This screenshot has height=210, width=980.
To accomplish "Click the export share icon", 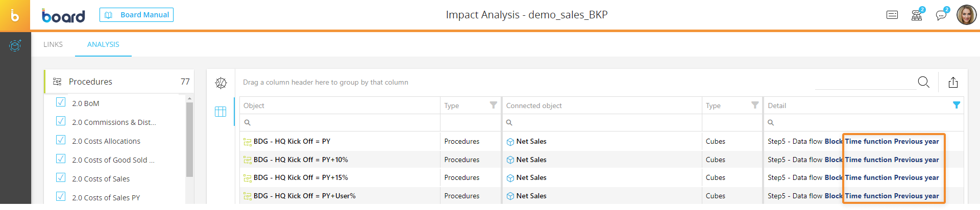I will pos(953,82).
